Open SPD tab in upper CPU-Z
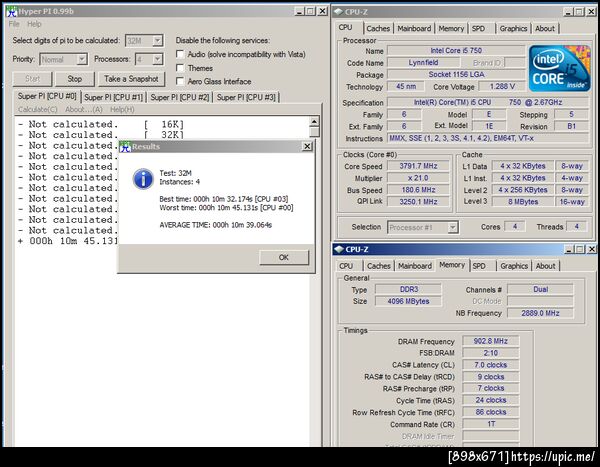The image size is (600, 467). tap(478, 28)
